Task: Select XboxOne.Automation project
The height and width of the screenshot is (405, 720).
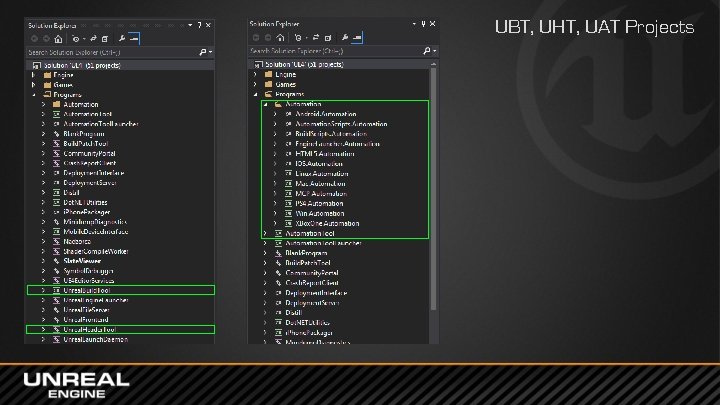Action: coord(327,224)
